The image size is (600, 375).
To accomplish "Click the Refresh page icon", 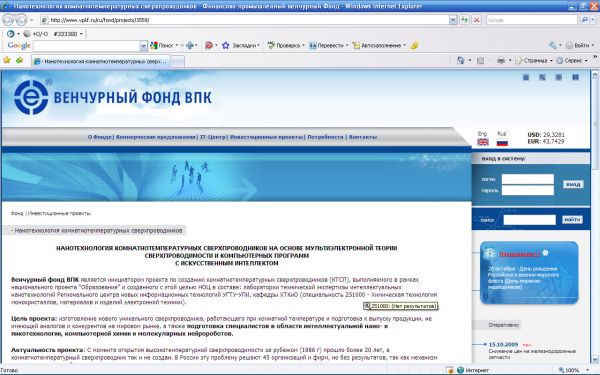I will point(465,20).
